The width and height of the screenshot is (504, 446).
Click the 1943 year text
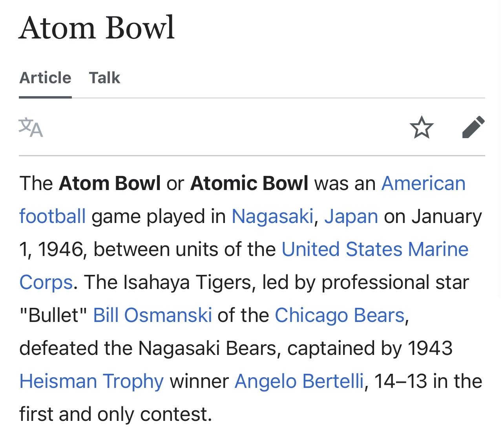(430, 348)
